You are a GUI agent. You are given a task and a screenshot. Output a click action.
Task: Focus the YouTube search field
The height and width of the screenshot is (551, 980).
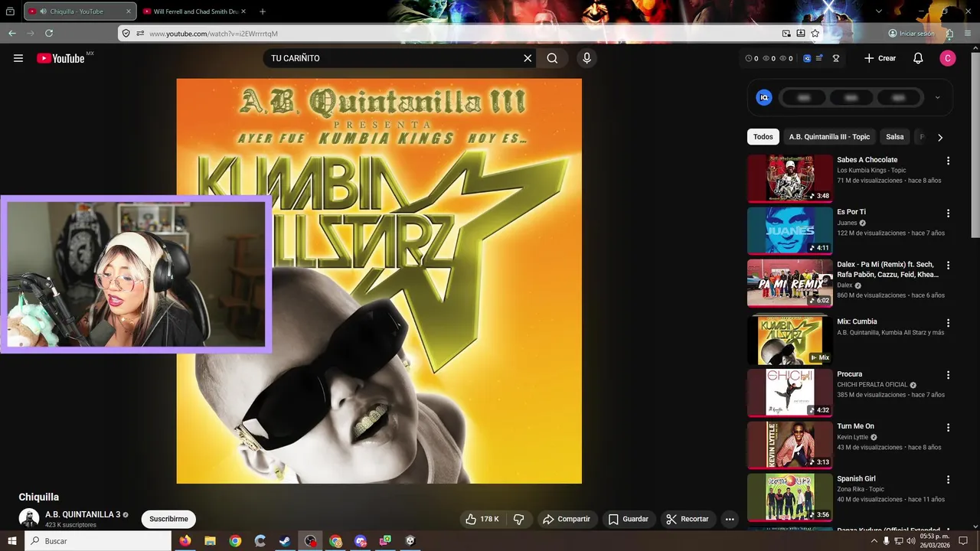(x=394, y=58)
